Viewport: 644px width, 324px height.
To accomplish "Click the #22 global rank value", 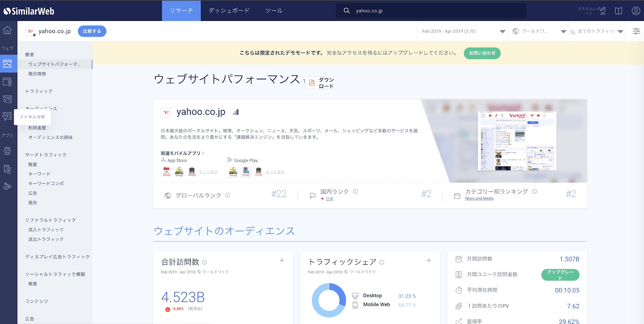I will click(279, 194).
